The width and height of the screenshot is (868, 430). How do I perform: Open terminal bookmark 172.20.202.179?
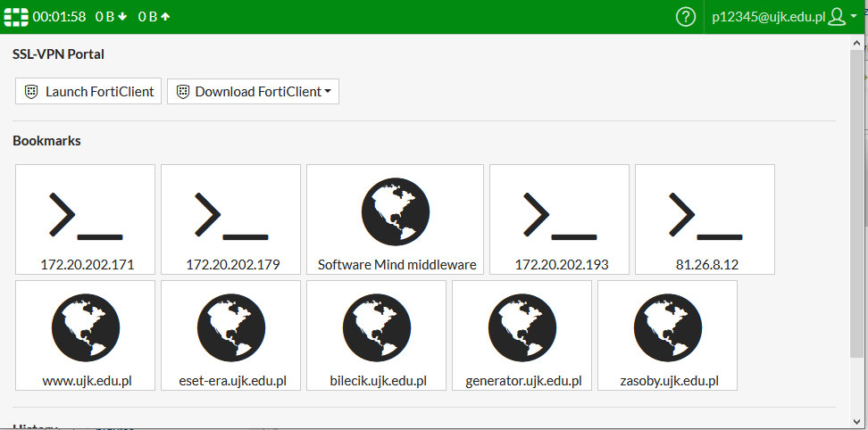click(x=231, y=219)
